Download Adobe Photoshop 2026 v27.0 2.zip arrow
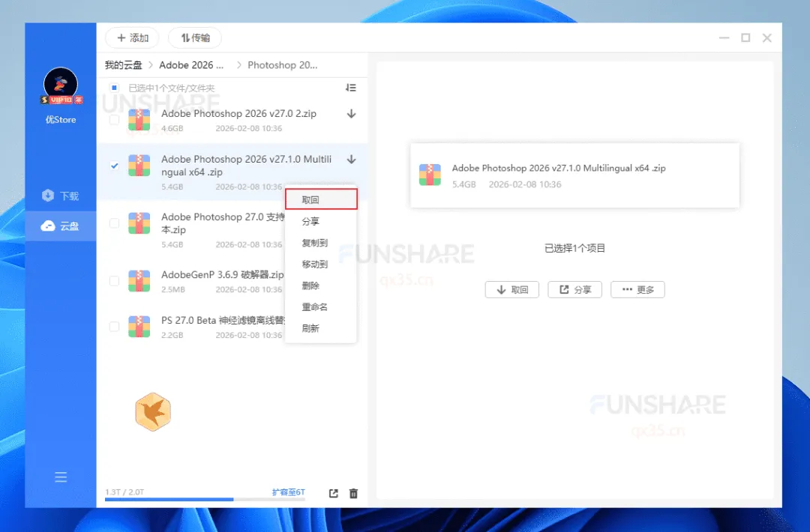The height and width of the screenshot is (532, 810). [351, 114]
